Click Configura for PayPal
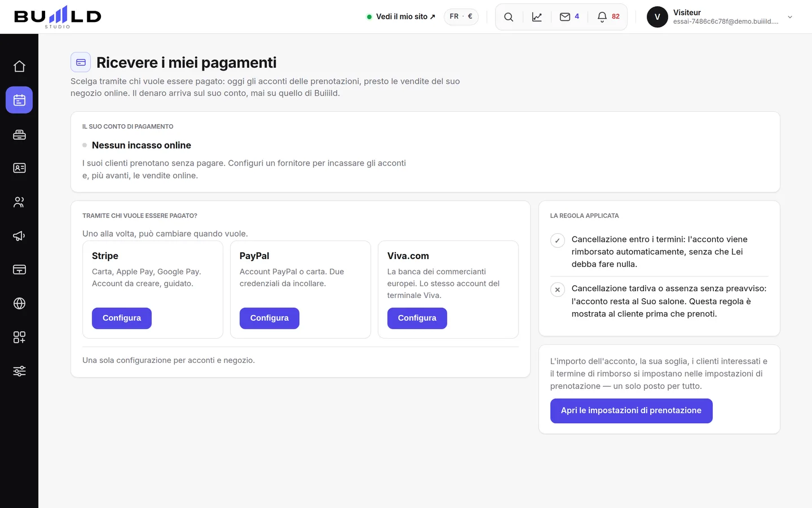The image size is (812, 508). (270, 318)
